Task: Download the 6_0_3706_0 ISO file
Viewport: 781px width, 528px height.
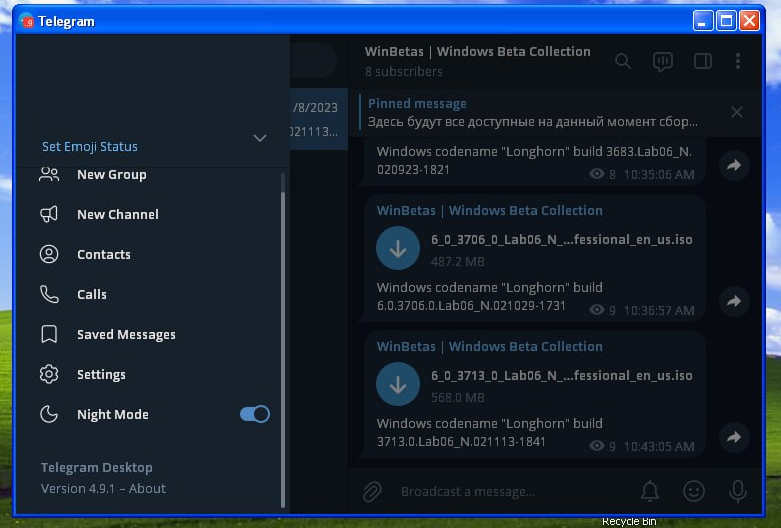Action: (x=397, y=248)
